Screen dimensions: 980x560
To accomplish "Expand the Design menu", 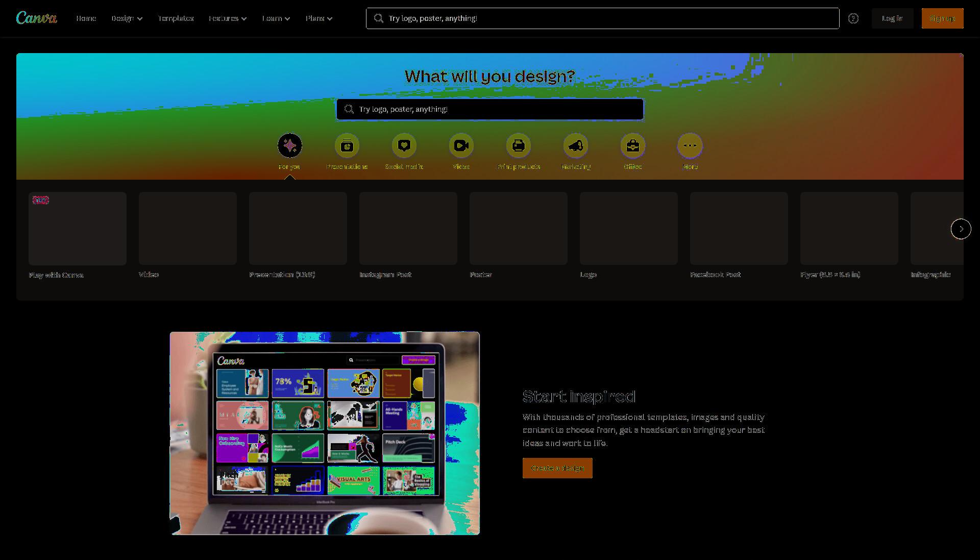I will [x=127, y=18].
